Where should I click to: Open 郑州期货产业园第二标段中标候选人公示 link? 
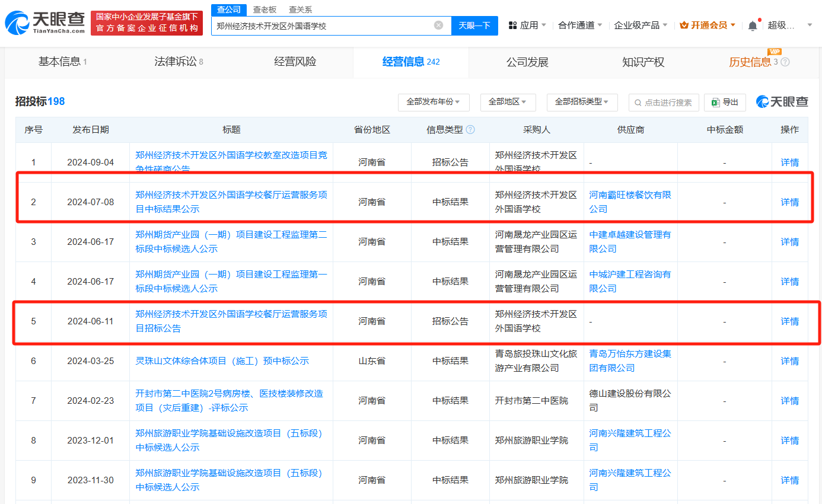tap(231, 241)
